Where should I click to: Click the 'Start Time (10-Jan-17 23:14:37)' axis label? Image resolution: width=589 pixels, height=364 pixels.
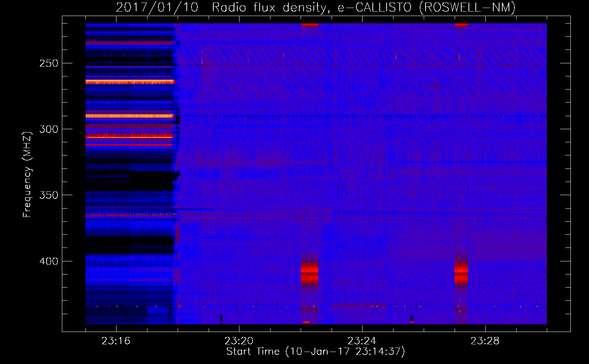[316, 352]
